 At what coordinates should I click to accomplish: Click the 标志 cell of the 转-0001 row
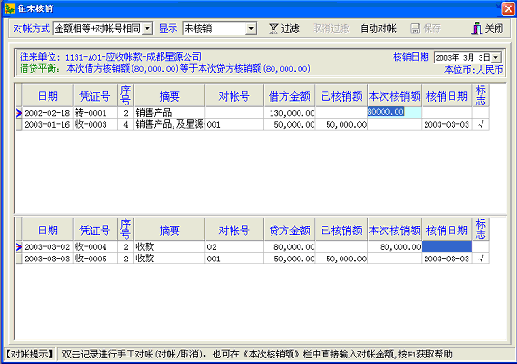(x=481, y=113)
